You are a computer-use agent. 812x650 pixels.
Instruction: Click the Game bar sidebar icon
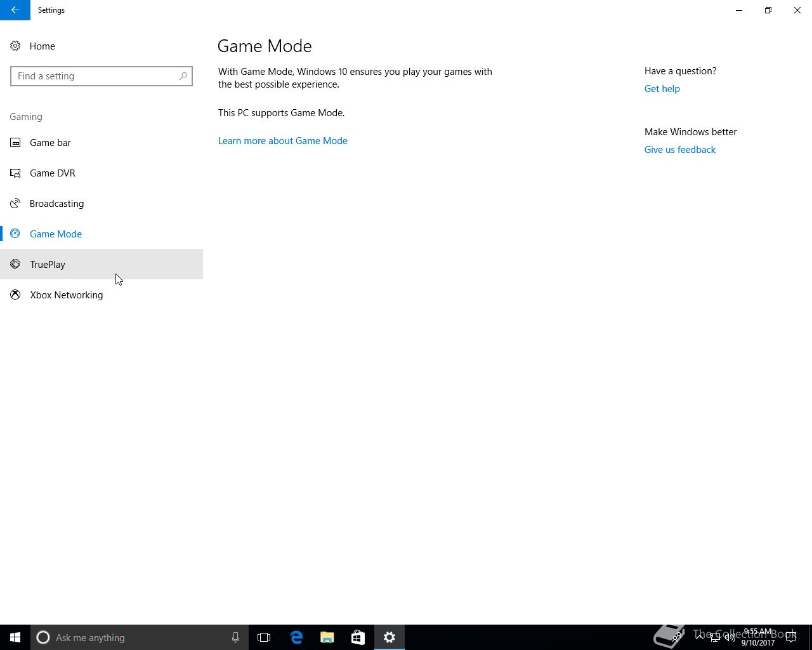pos(15,142)
